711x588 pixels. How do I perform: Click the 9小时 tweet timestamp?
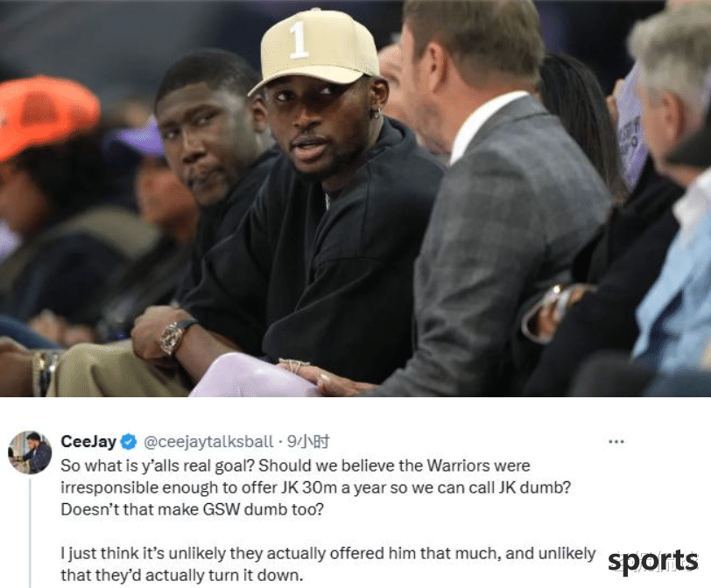click(308, 442)
